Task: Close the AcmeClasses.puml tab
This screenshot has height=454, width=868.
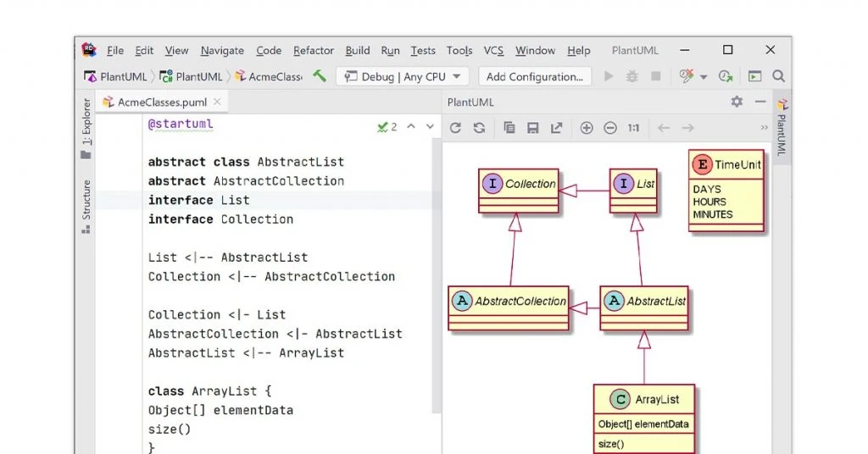Action: tap(217, 102)
